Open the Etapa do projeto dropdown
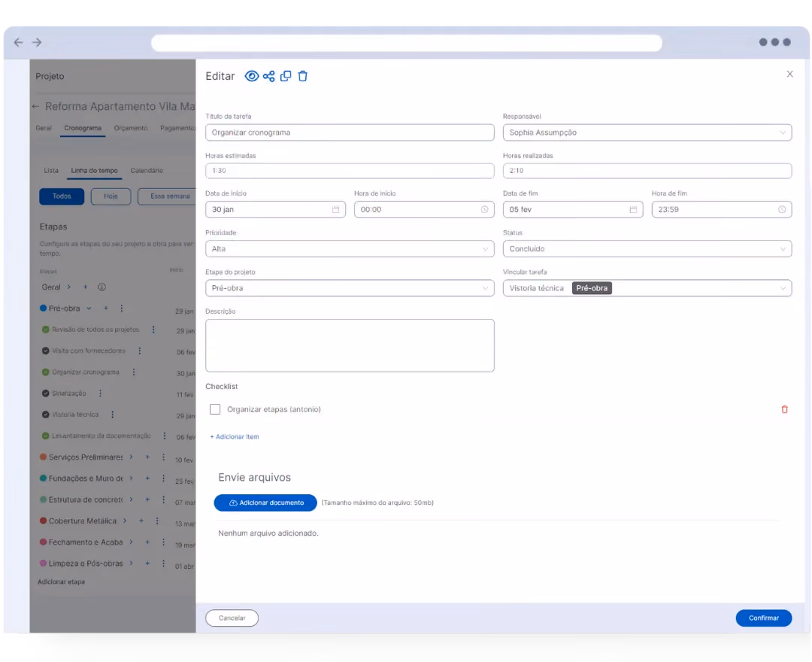The height and width of the screenshot is (662, 812). coord(350,288)
